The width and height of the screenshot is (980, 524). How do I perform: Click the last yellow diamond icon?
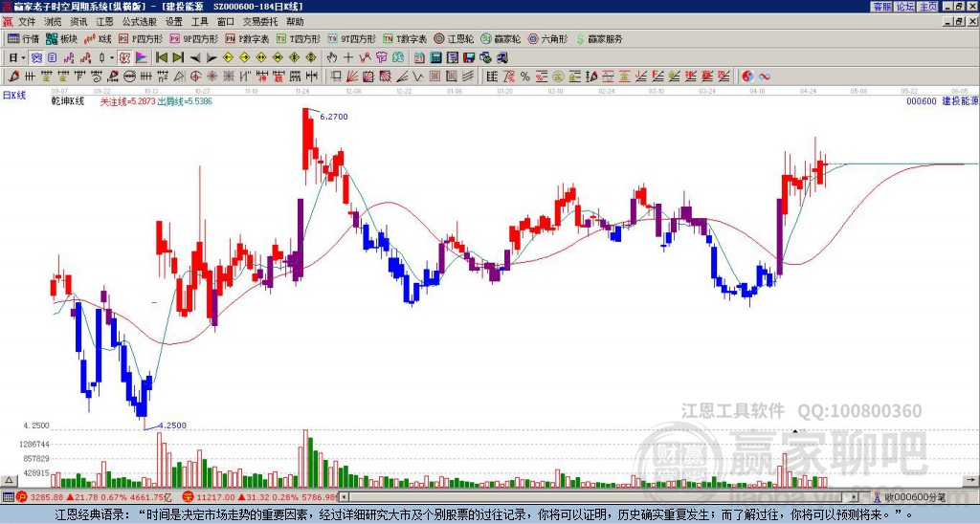pyautogui.click(x=311, y=58)
